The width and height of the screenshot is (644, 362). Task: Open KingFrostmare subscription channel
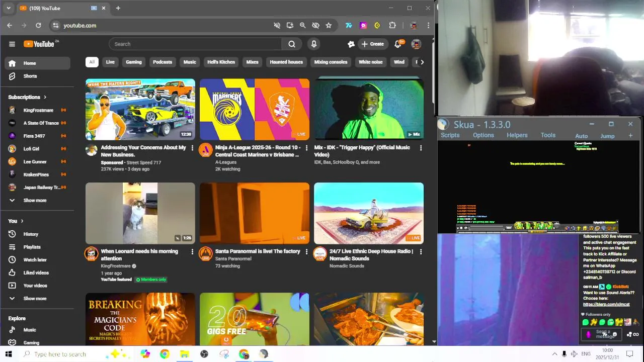38,110
